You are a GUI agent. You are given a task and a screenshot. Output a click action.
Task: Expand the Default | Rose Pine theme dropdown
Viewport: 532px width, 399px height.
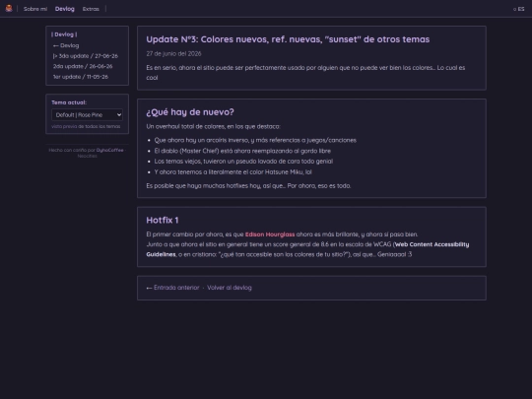coord(88,115)
